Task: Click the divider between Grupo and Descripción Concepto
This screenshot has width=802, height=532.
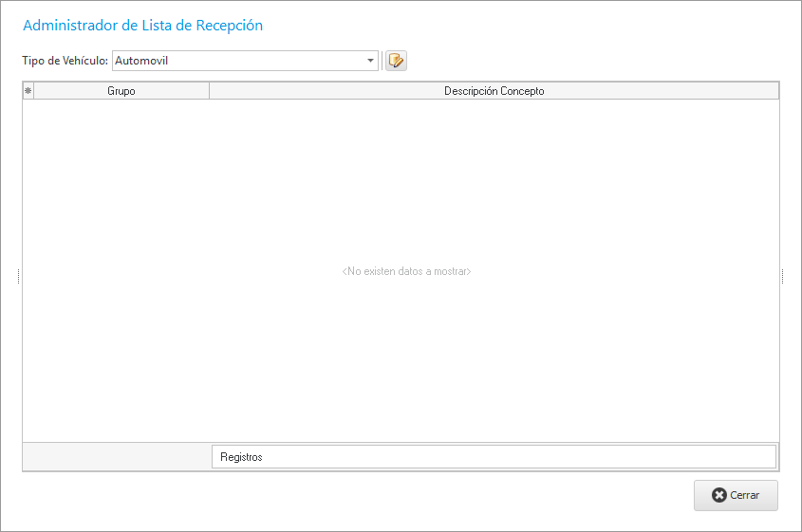Action: [x=209, y=91]
